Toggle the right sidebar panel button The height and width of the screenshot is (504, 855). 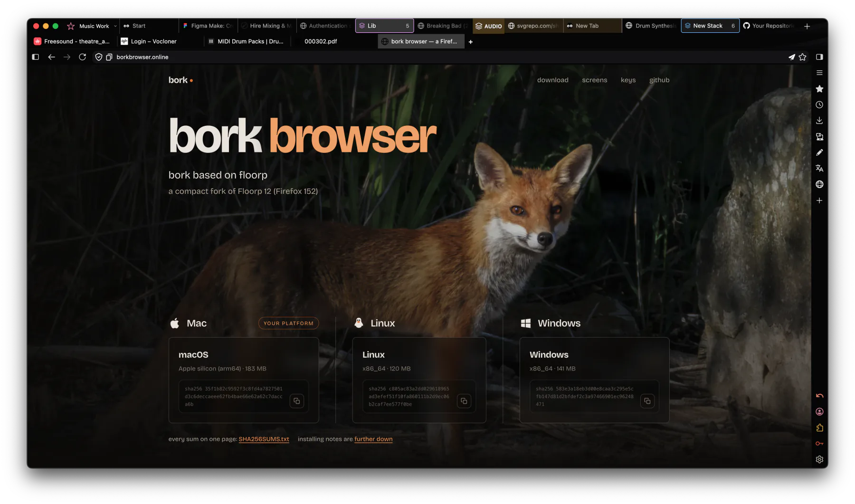(x=819, y=57)
